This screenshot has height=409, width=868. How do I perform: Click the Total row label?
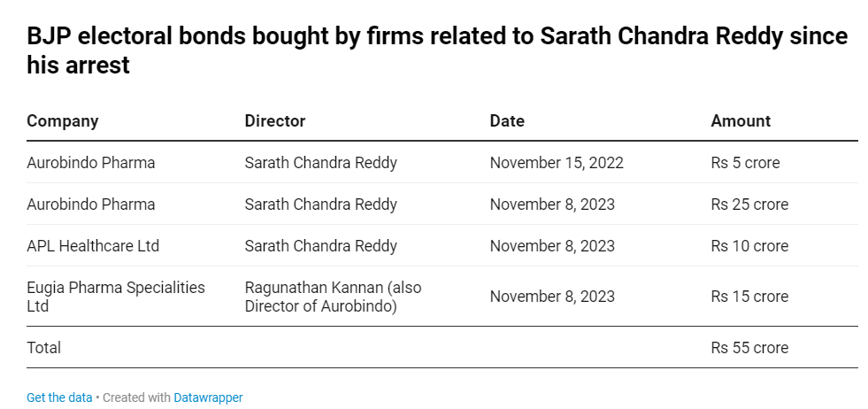tap(43, 348)
